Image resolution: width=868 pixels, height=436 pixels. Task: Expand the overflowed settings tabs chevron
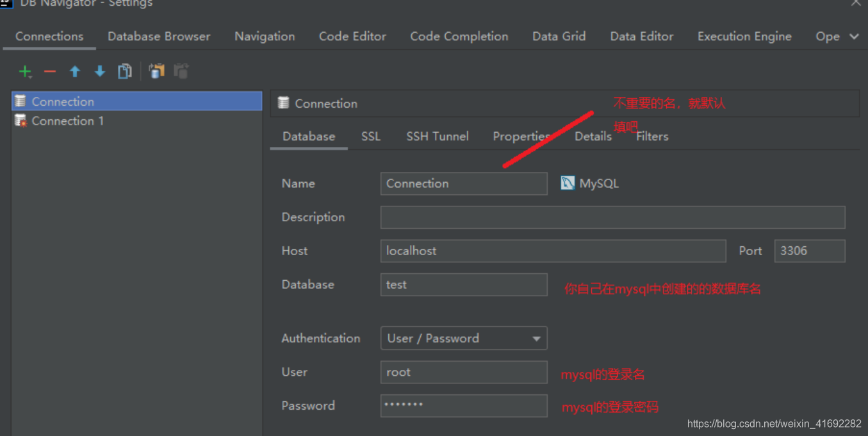pos(854,37)
